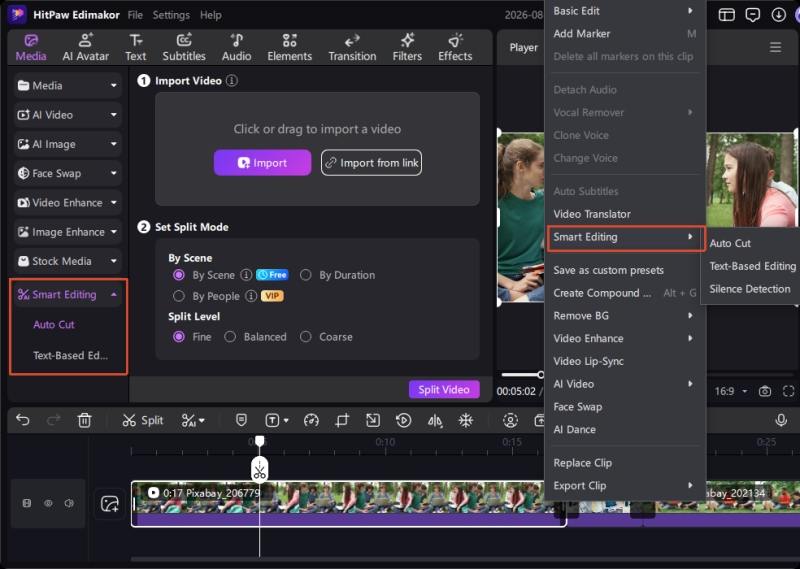Open the Effects tab
Screen dimensions: 800x569
coord(455,47)
